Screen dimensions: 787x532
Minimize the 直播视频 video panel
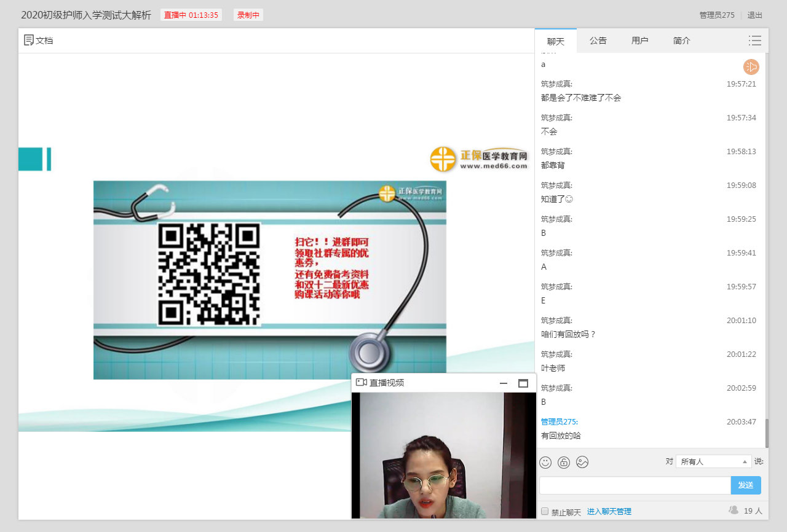[x=504, y=383]
